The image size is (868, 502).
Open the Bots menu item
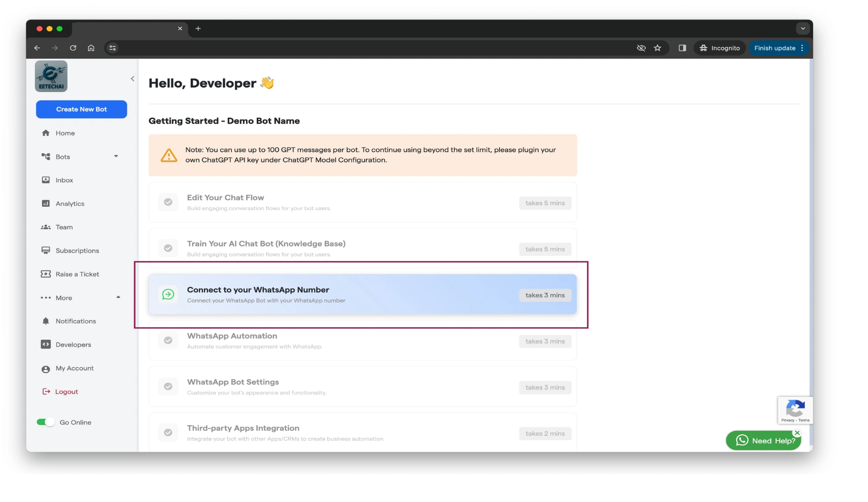pos(63,157)
